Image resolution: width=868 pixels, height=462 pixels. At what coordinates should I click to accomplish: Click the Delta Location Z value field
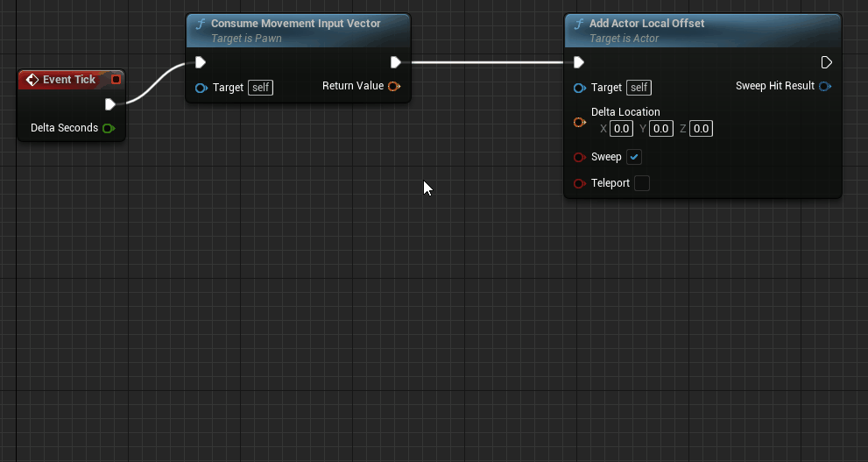pyautogui.click(x=701, y=129)
